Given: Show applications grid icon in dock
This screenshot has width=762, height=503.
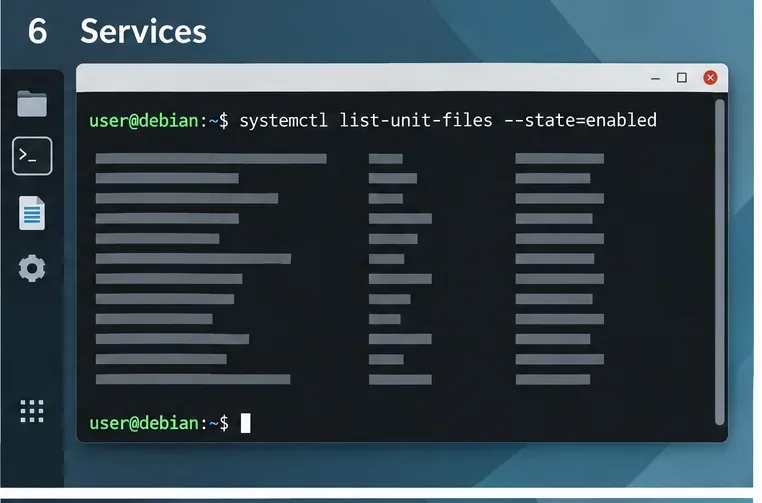Looking at the screenshot, I should tap(32, 411).
